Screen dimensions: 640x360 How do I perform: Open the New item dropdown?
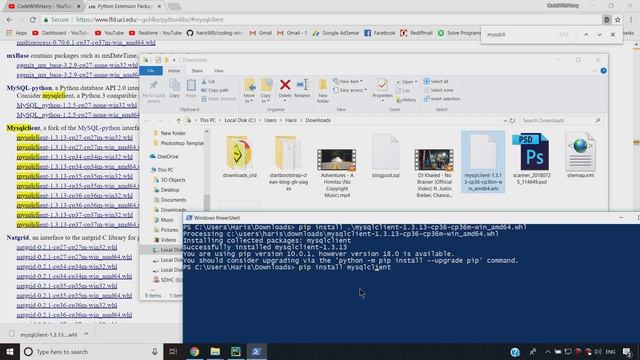[x=348, y=81]
